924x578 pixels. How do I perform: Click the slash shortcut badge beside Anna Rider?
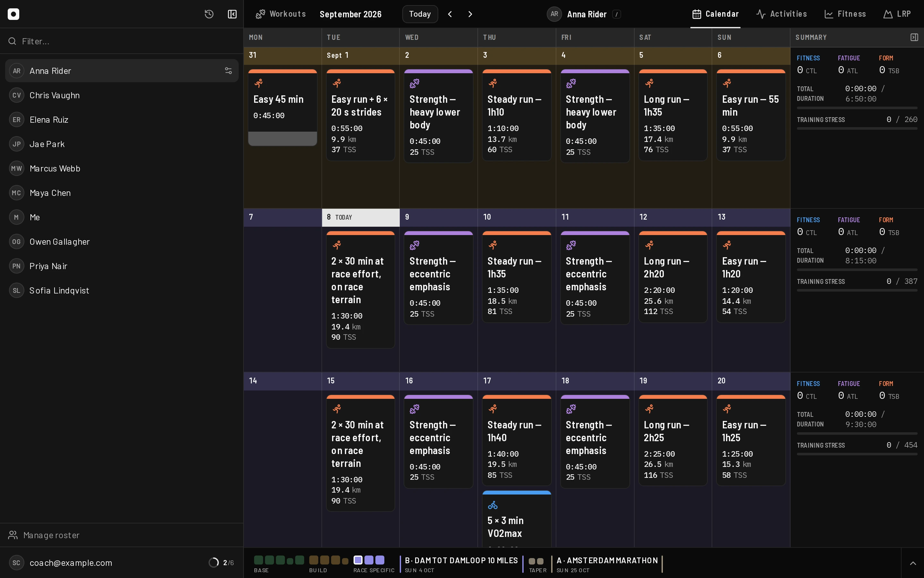tap(616, 14)
